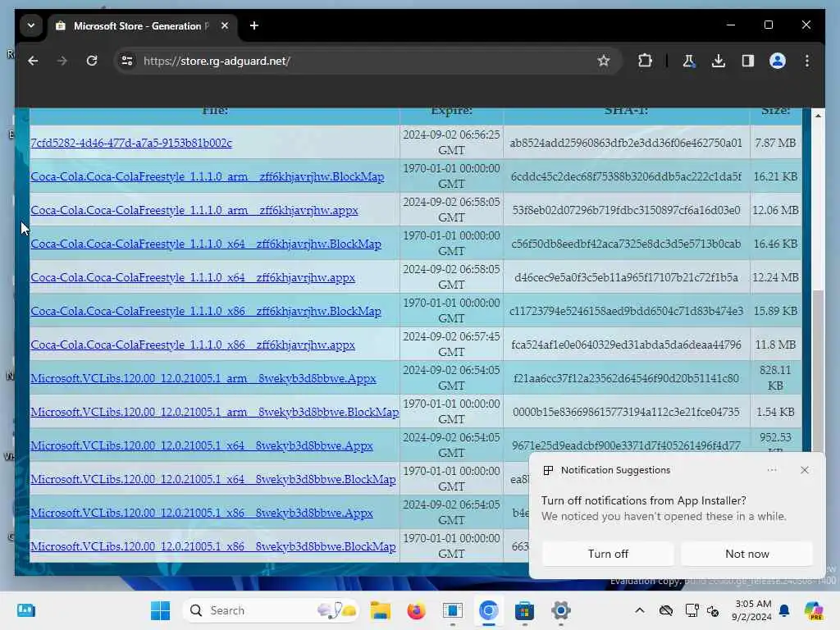Open the three-dot browser menu

807,61
